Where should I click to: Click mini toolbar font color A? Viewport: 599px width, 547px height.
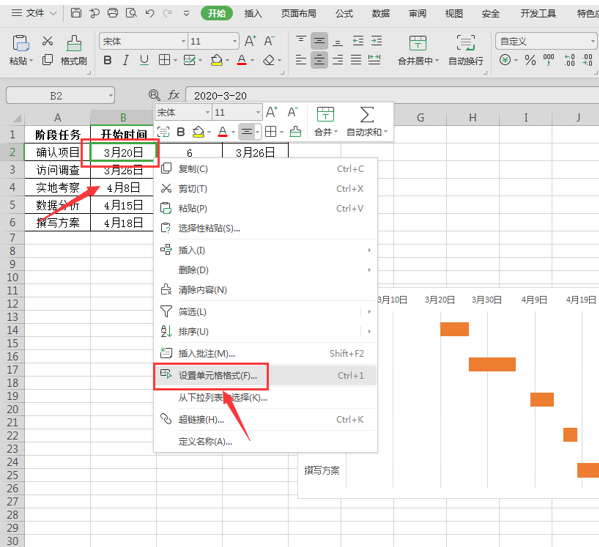coord(223,132)
